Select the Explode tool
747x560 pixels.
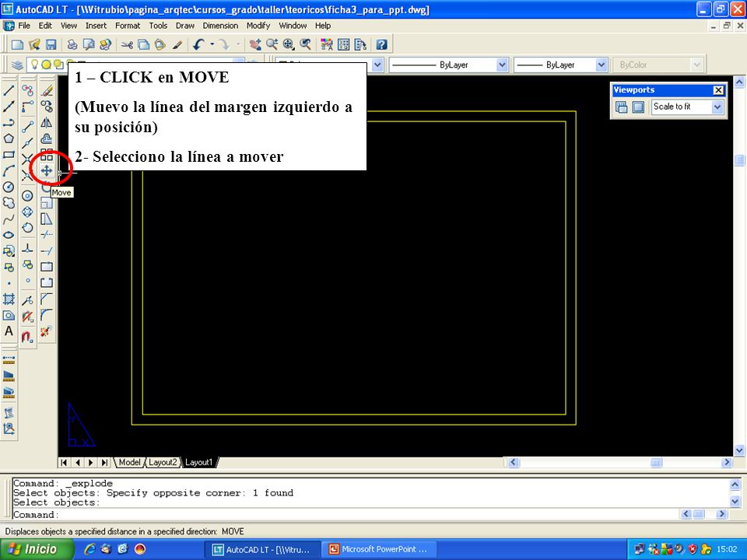[47, 331]
